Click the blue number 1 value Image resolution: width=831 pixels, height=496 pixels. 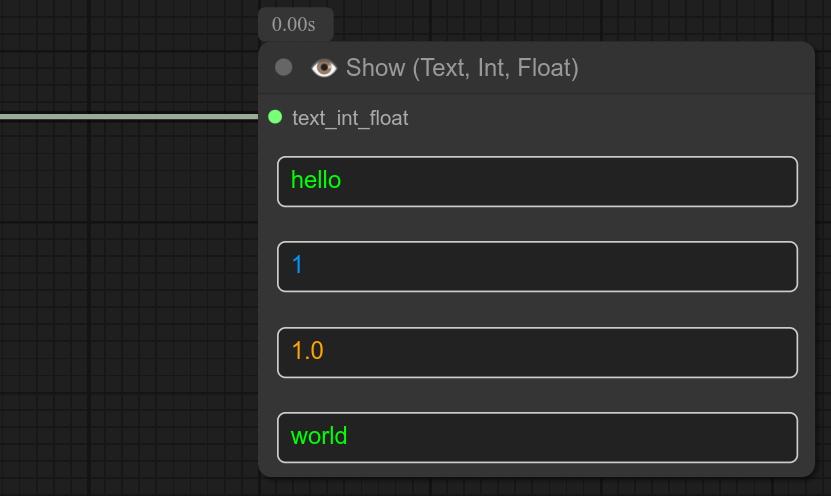click(x=296, y=266)
